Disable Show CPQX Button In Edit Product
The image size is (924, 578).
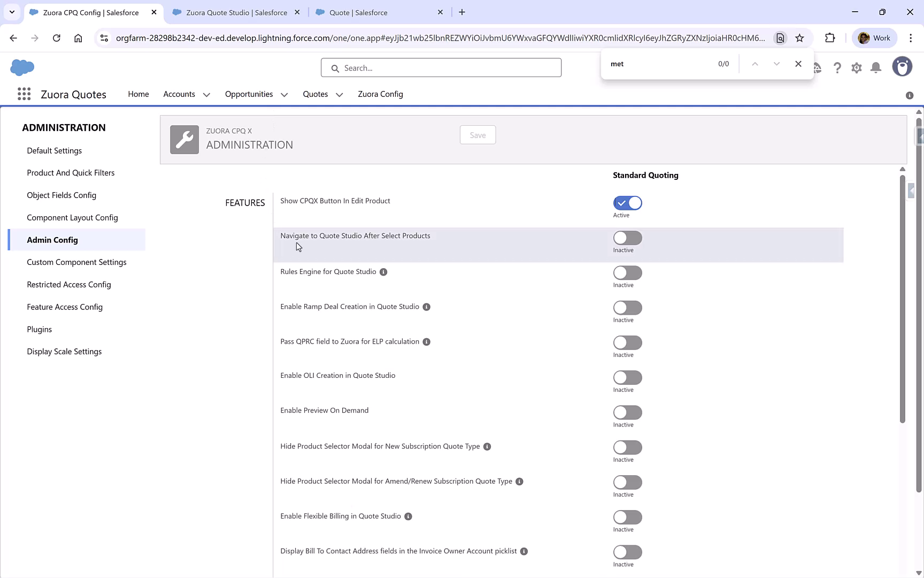pos(627,203)
